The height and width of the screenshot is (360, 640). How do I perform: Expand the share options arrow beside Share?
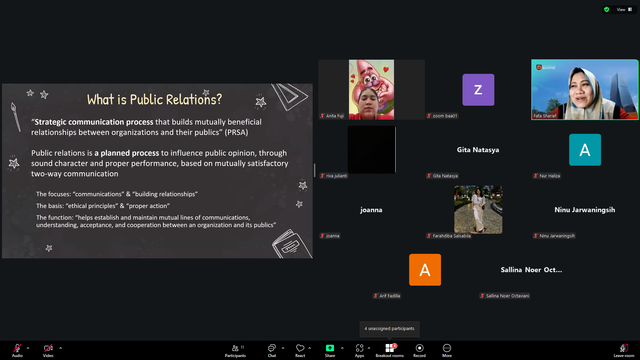click(x=342, y=348)
